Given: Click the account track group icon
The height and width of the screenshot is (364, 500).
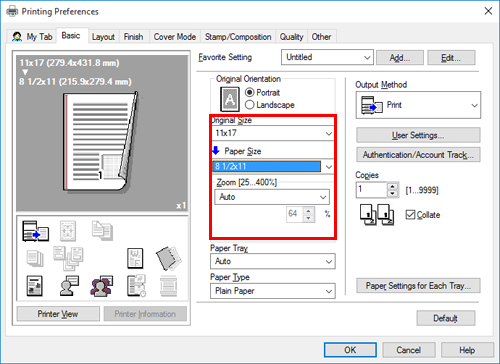Looking at the screenshot, I should pyautogui.click(x=102, y=286).
